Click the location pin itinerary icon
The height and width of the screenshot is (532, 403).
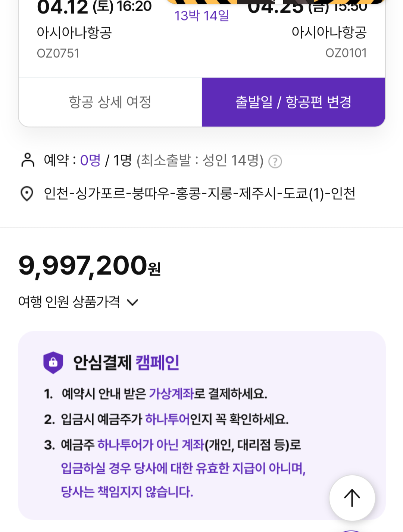[27, 193]
